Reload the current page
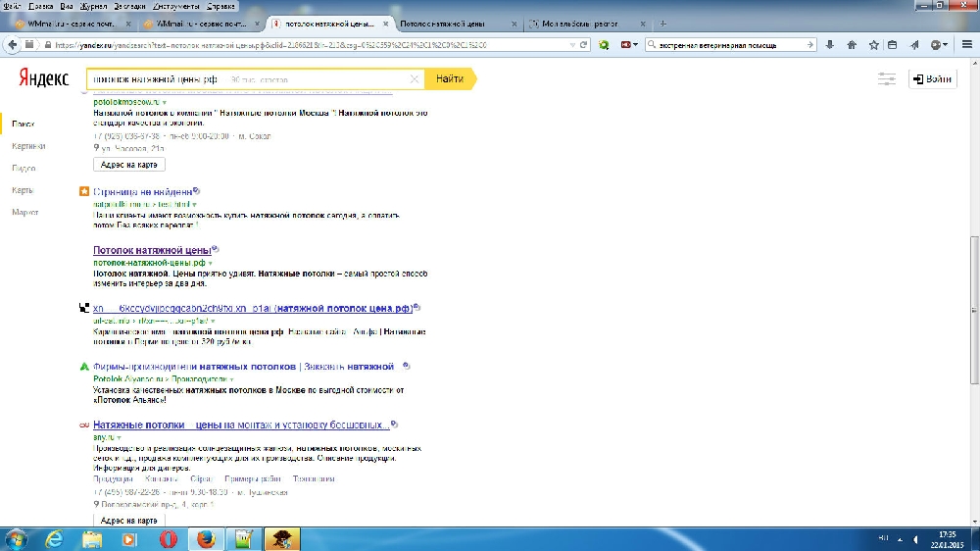Screen dimensions: 980x551 583,45
